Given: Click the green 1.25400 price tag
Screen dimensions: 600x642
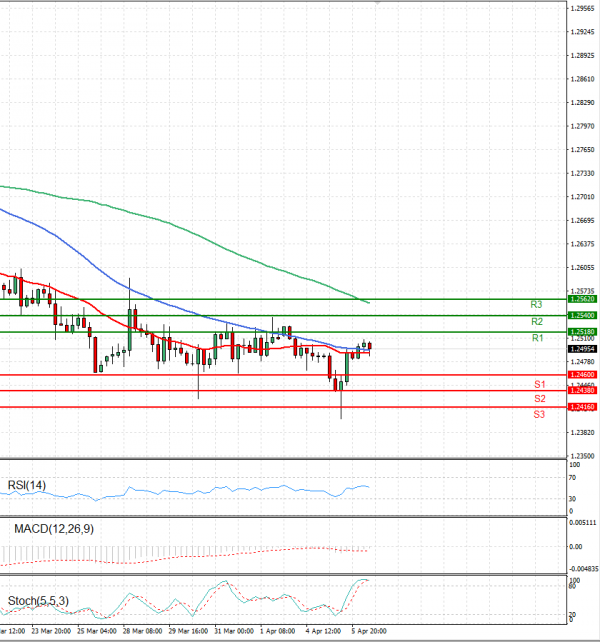Looking at the screenshot, I should [582, 316].
